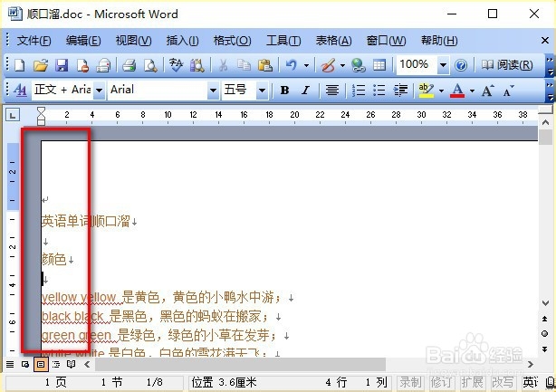Open Styles and Formatting pane icon
556x392 pixels.
point(20,91)
